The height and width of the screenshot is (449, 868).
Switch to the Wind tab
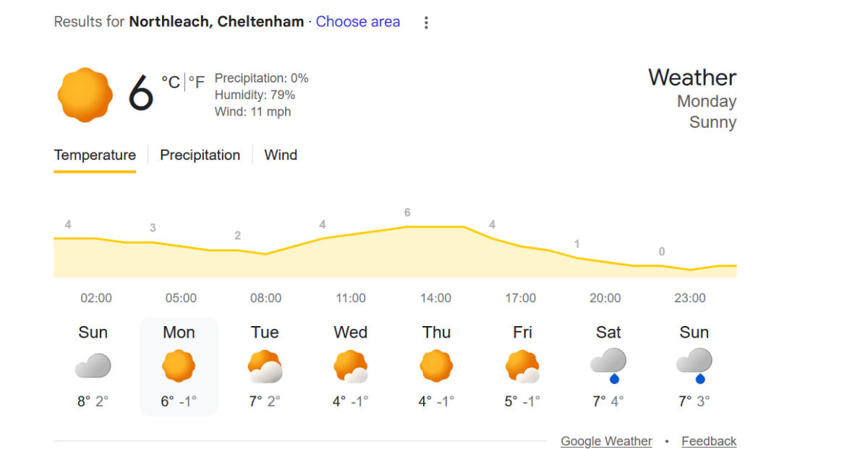click(x=281, y=155)
